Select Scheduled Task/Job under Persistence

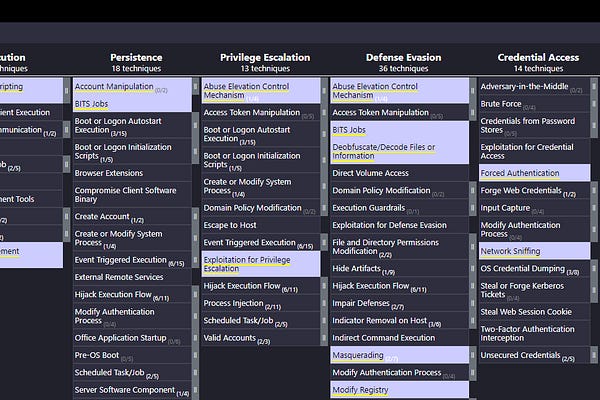point(132,372)
